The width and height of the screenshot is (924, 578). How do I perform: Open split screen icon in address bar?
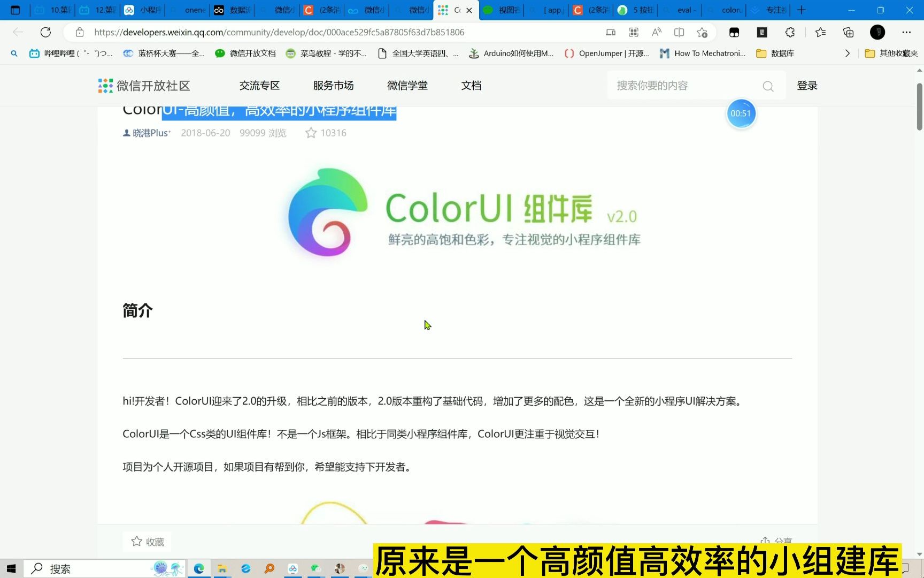coord(679,32)
